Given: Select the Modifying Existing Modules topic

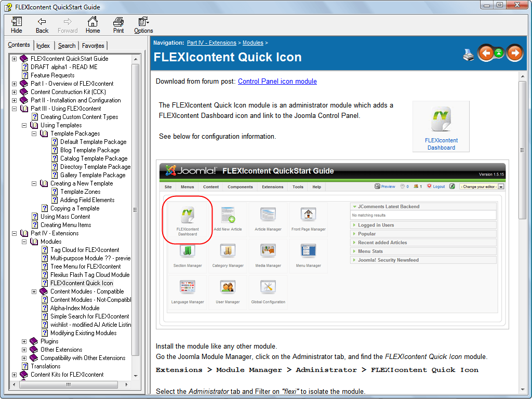Looking at the screenshot, I should click(84, 333).
